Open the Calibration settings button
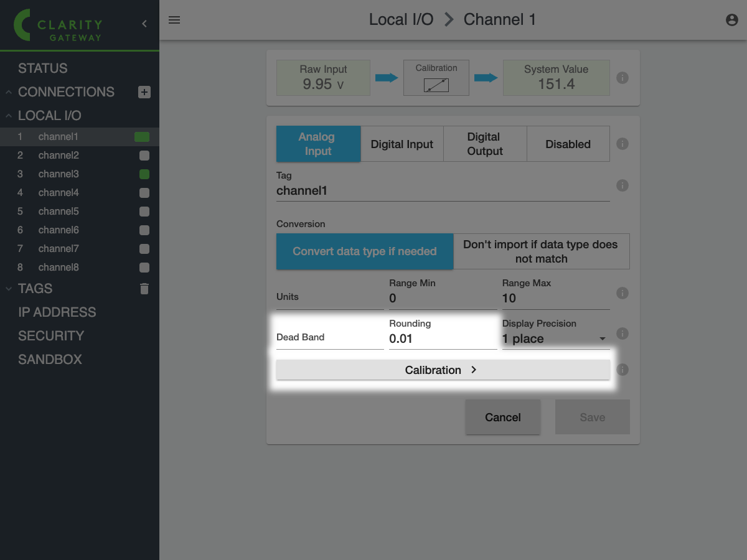 tap(443, 370)
